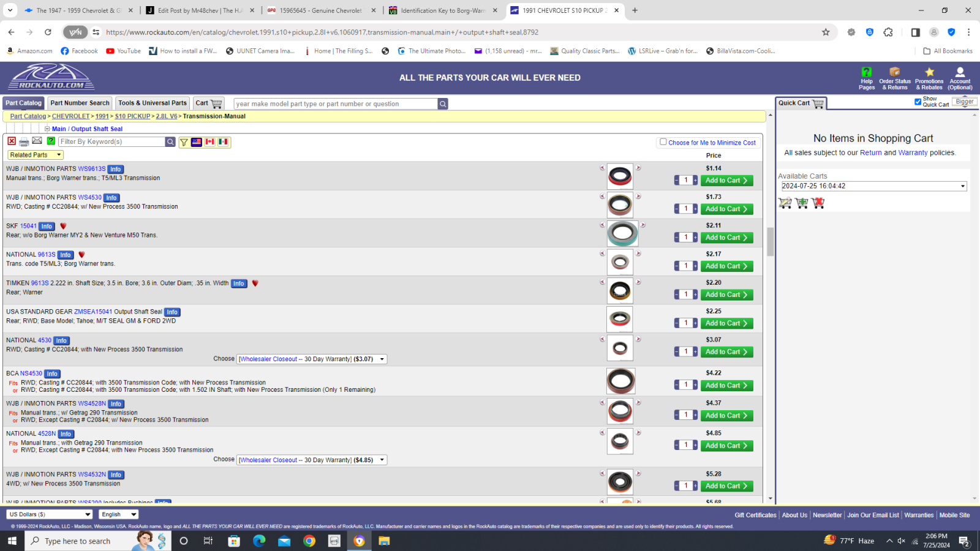Click the parts list vertical scrollbar thumb
The width and height of the screenshot is (980, 551).
[x=770, y=242]
